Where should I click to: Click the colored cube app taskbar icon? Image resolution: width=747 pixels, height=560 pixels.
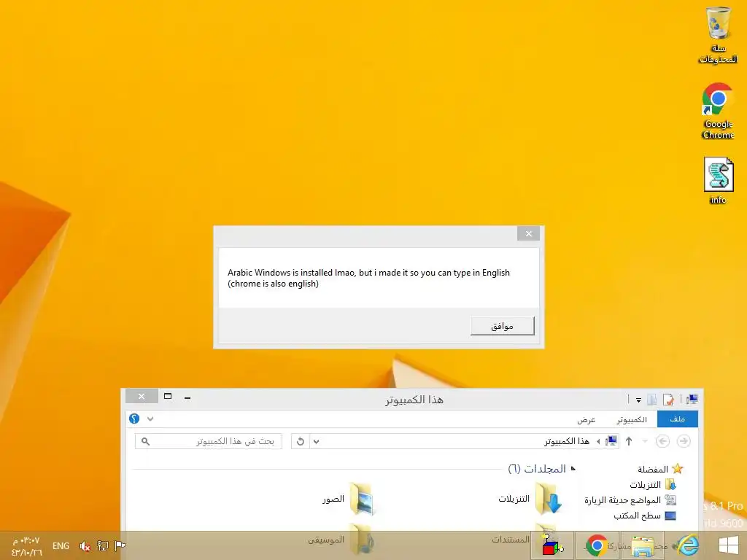tap(551, 545)
